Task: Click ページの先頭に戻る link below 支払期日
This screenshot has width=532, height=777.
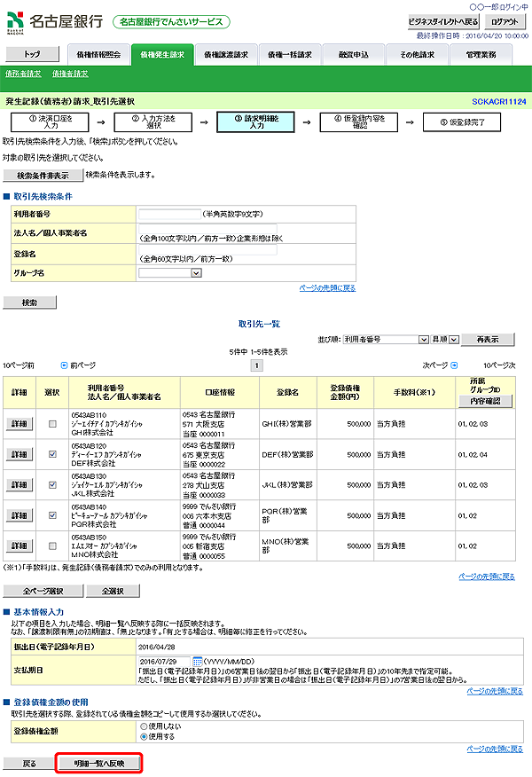Action: pos(495,691)
